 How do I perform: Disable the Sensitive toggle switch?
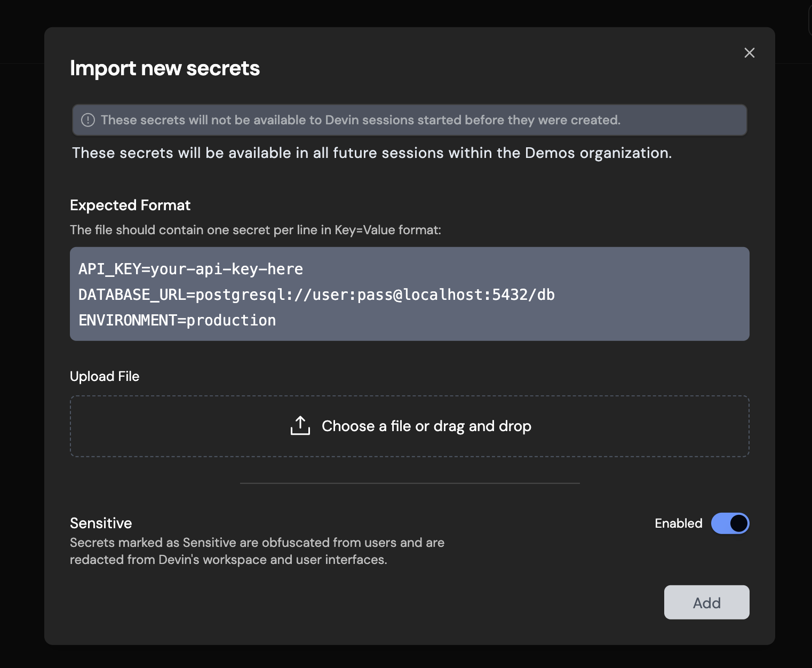pyautogui.click(x=730, y=523)
